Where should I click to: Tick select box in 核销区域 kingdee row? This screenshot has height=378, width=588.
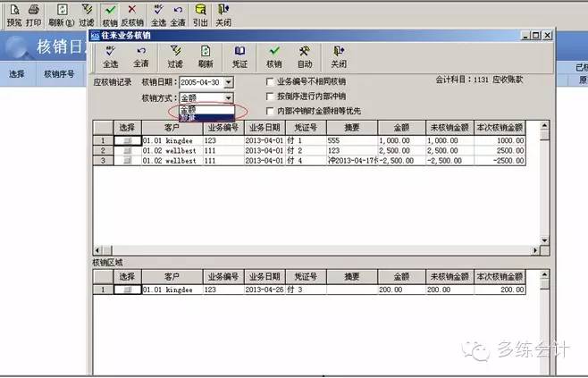128,290
